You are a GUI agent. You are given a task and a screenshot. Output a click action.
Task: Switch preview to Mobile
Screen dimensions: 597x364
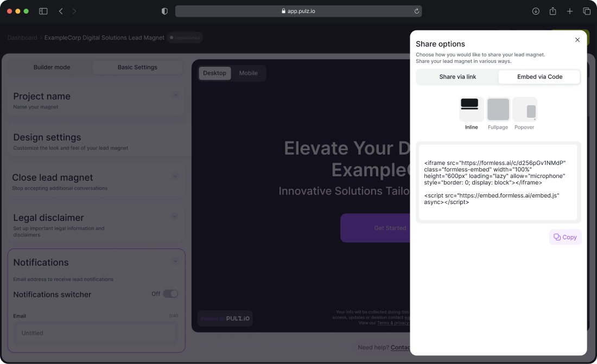248,73
